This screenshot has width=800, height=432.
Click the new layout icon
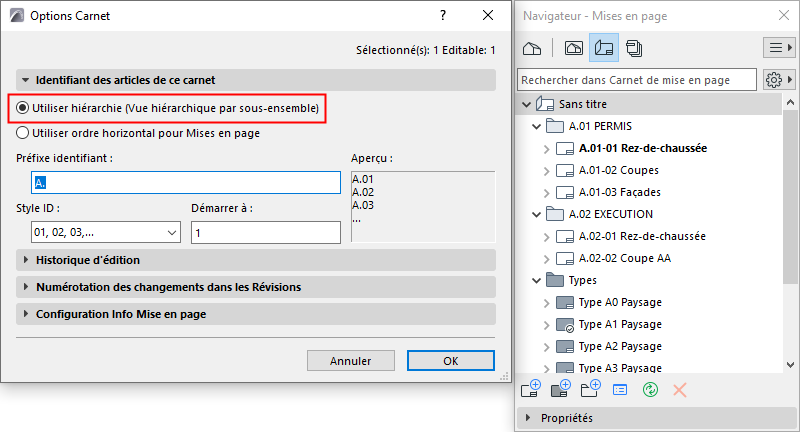(x=530, y=388)
